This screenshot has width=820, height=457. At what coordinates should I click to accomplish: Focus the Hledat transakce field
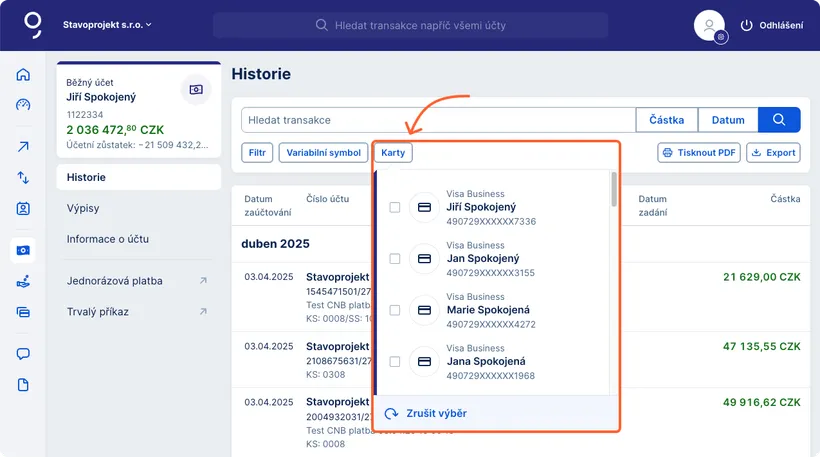click(438, 120)
